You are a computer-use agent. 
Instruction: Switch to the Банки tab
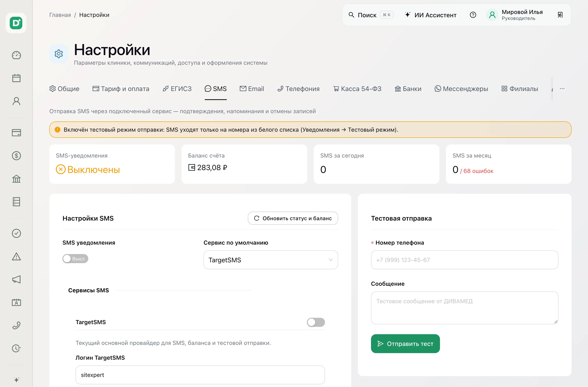click(408, 89)
